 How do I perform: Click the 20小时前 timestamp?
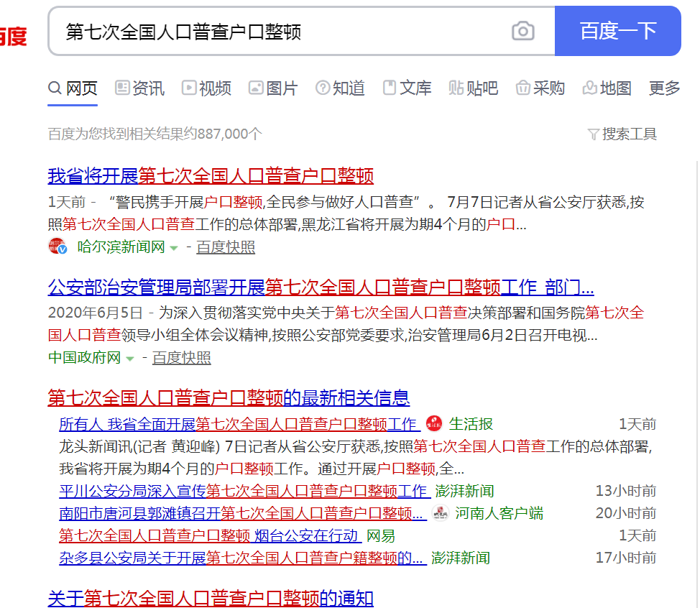click(625, 513)
